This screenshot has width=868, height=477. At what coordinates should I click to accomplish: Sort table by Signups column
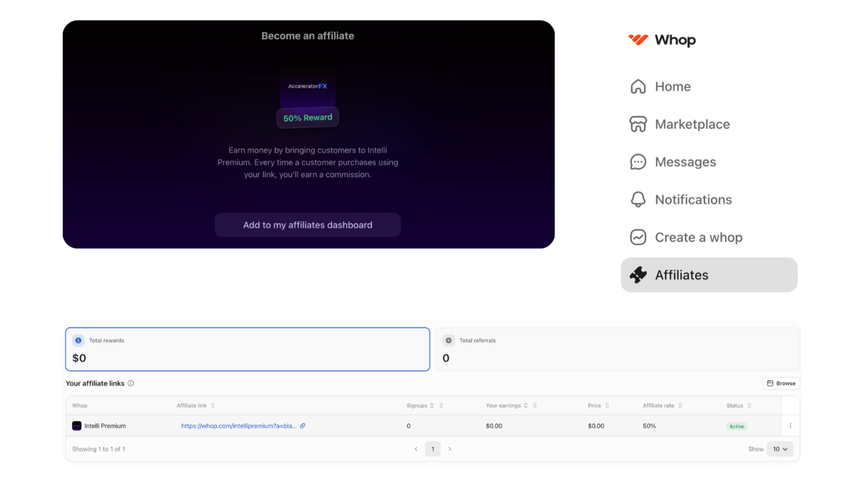(432, 406)
